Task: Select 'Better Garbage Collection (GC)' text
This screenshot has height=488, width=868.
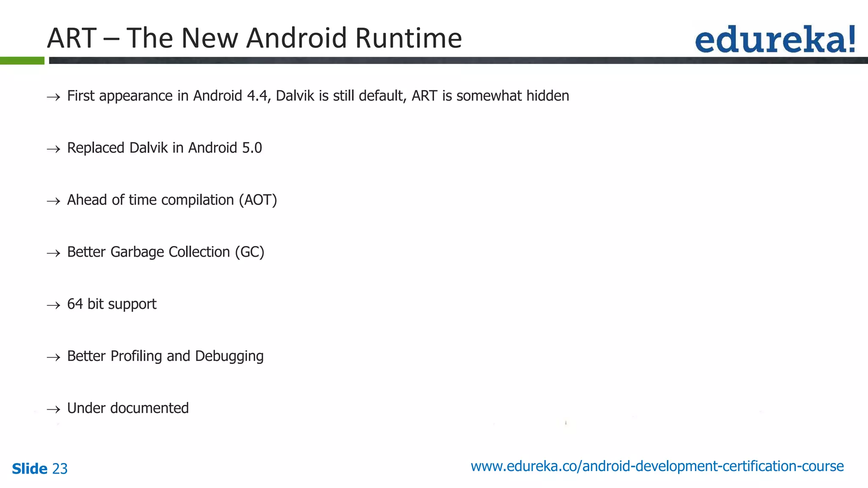Action: (166, 252)
